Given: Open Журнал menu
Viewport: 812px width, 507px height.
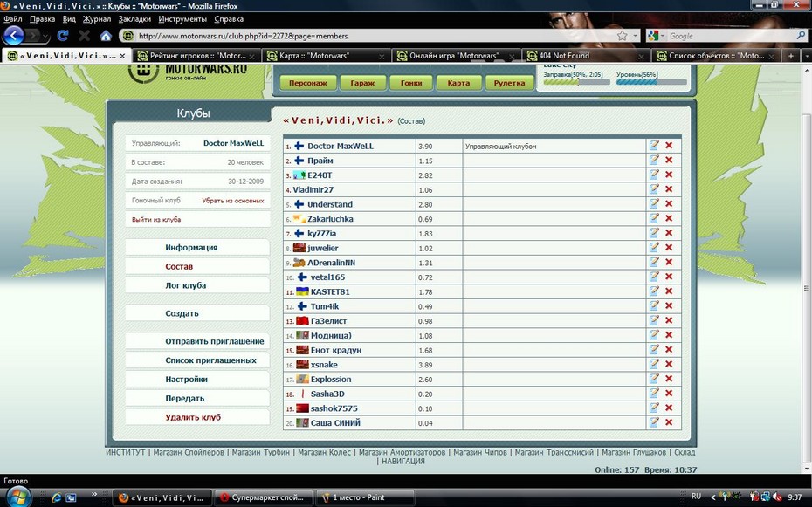Looking at the screenshot, I should (x=97, y=19).
